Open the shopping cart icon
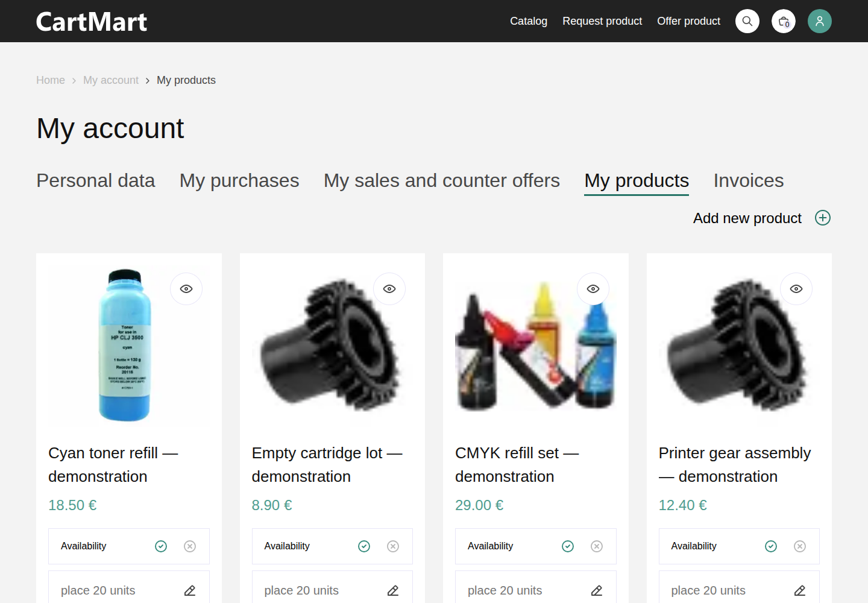Image resolution: width=868 pixels, height=603 pixels. (x=784, y=21)
